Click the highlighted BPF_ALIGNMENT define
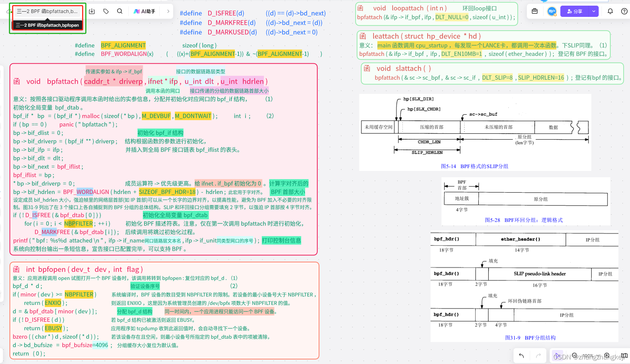 pos(123,45)
